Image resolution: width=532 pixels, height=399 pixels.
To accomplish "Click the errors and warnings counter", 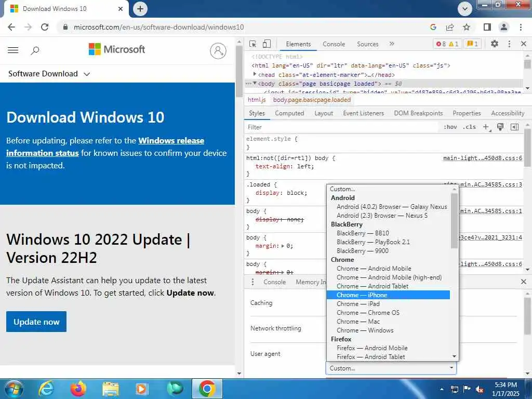I will point(447,44).
